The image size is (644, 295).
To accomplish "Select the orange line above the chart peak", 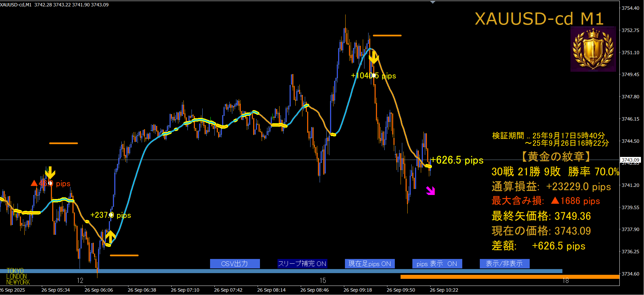I will (x=387, y=35).
